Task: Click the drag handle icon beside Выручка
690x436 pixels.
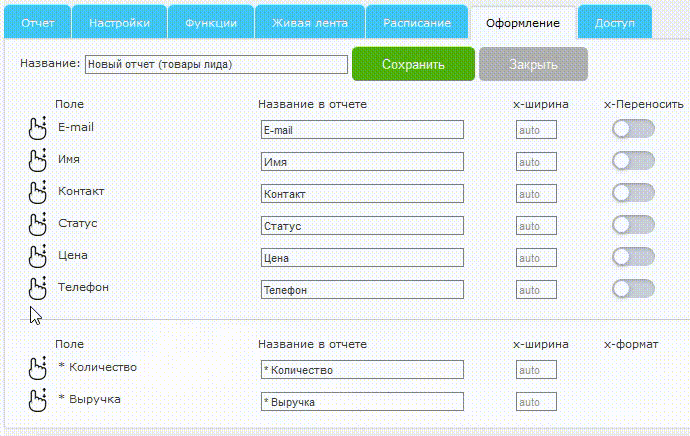Action: 38,401
